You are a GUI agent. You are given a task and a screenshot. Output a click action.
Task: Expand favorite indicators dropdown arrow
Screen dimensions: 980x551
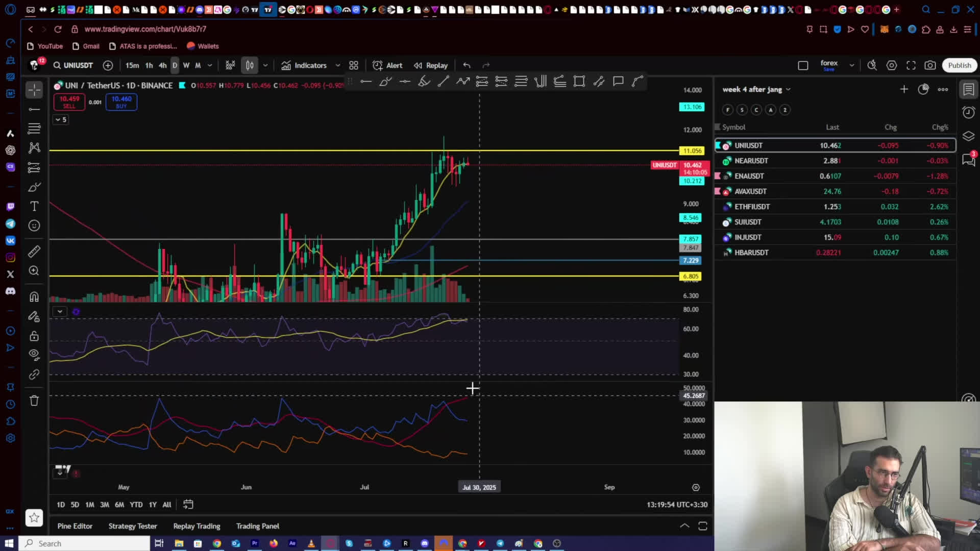[x=337, y=65]
